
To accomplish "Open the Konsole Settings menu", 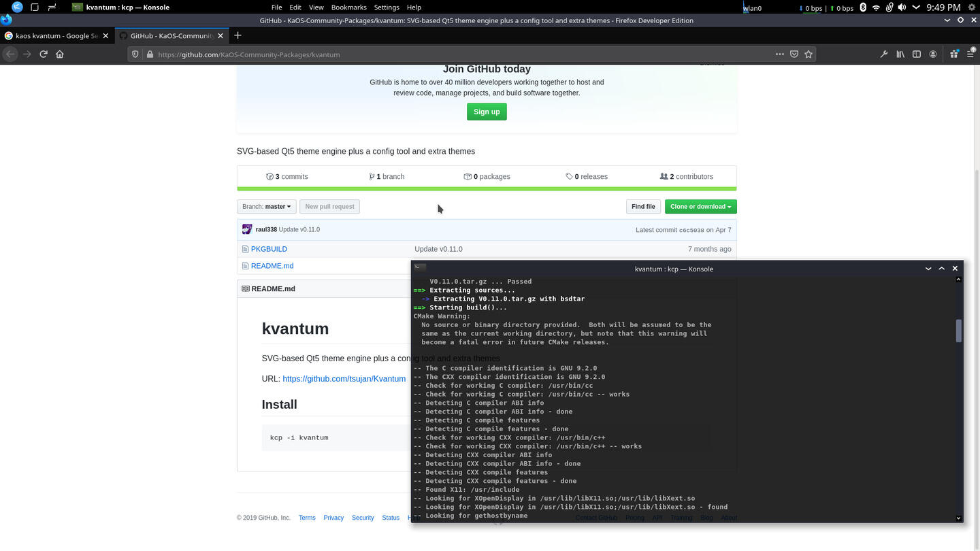I will 387,7.
